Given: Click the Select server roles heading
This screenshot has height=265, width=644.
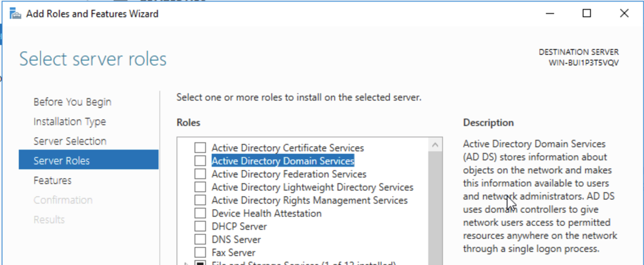Looking at the screenshot, I should 93,59.
